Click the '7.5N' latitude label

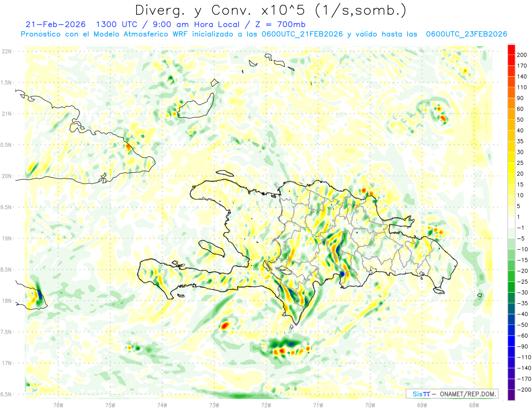coord(7,332)
